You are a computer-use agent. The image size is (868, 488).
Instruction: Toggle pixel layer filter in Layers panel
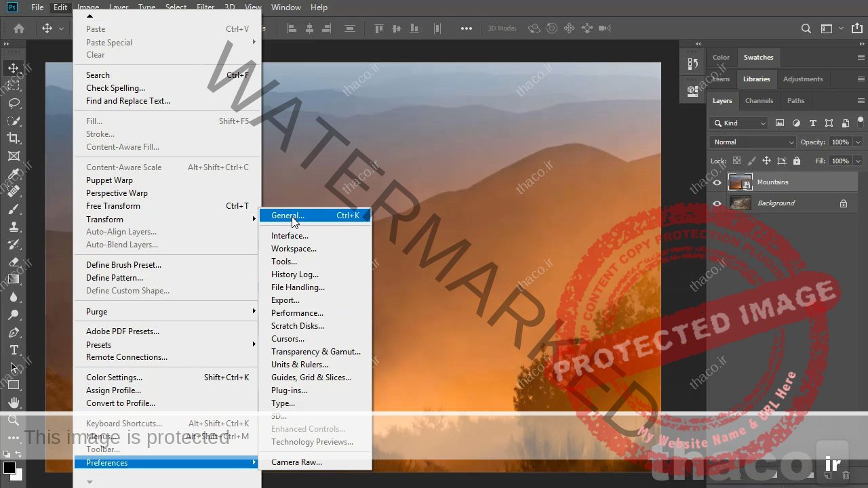780,123
